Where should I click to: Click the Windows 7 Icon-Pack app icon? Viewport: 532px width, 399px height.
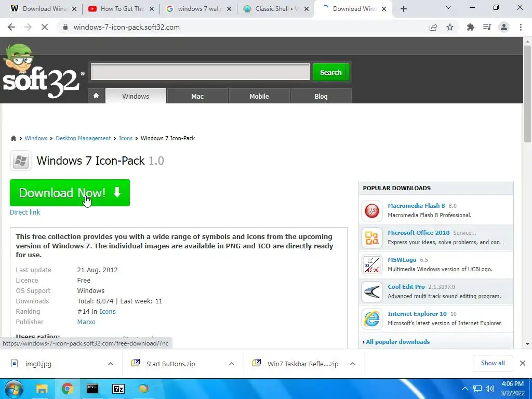pos(21,161)
